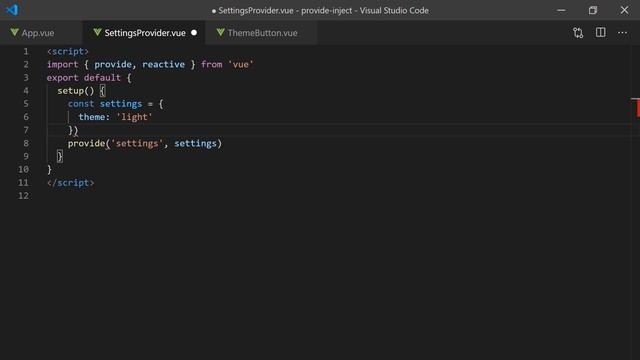The height and width of the screenshot is (360, 640).
Task: Click line number 4 in the gutter
Action: coord(26,91)
